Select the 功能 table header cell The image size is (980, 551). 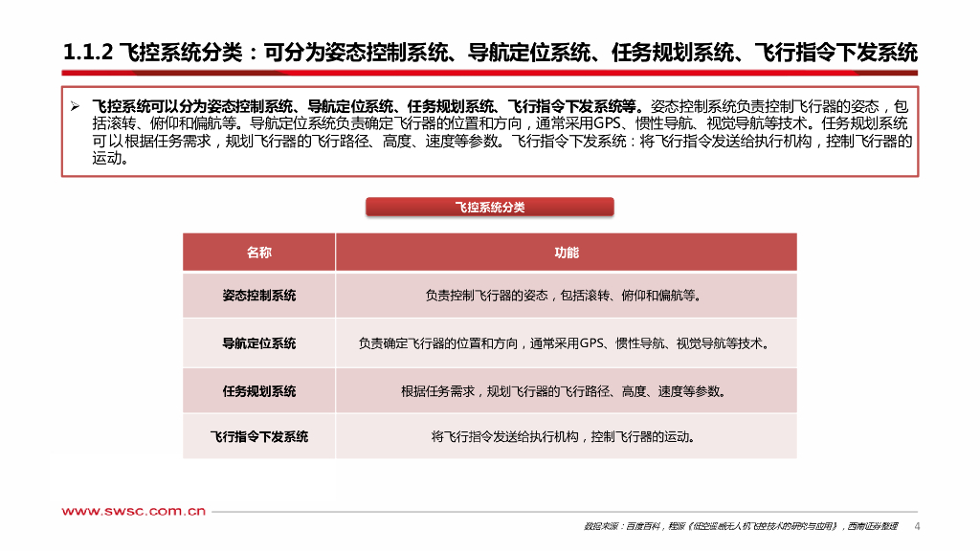click(x=567, y=253)
